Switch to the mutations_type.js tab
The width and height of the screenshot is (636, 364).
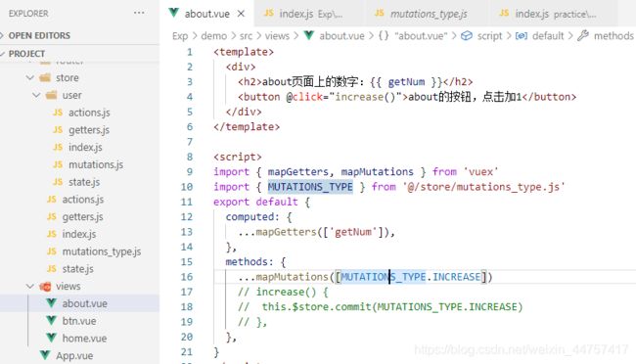428,14
